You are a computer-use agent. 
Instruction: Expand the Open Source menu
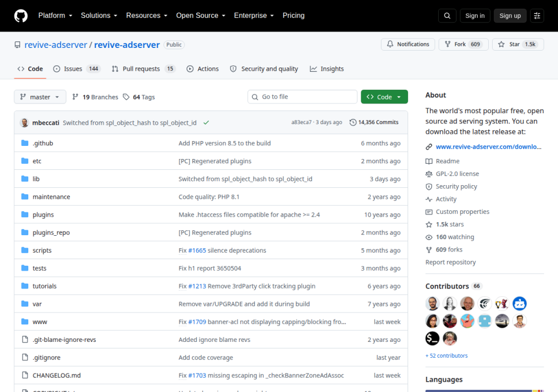point(201,16)
